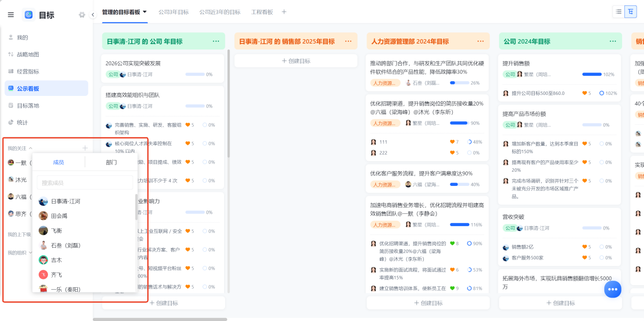The image size is (644, 321).
Task: Click 公司 tag on 营收突破 card
Action: pyautogui.click(x=509, y=228)
